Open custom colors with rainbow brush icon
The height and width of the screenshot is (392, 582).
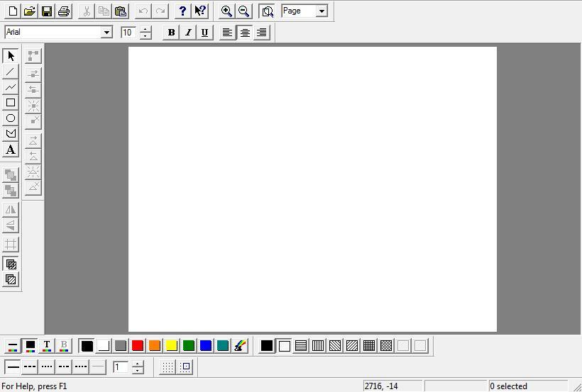pos(240,346)
